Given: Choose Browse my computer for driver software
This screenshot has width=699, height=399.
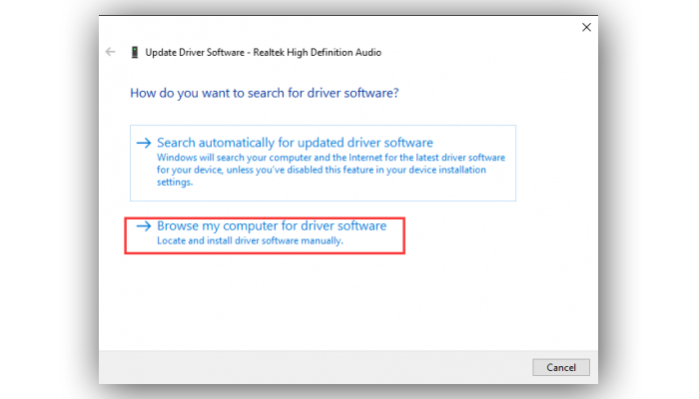Looking at the screenshot, I should point(265,235).
